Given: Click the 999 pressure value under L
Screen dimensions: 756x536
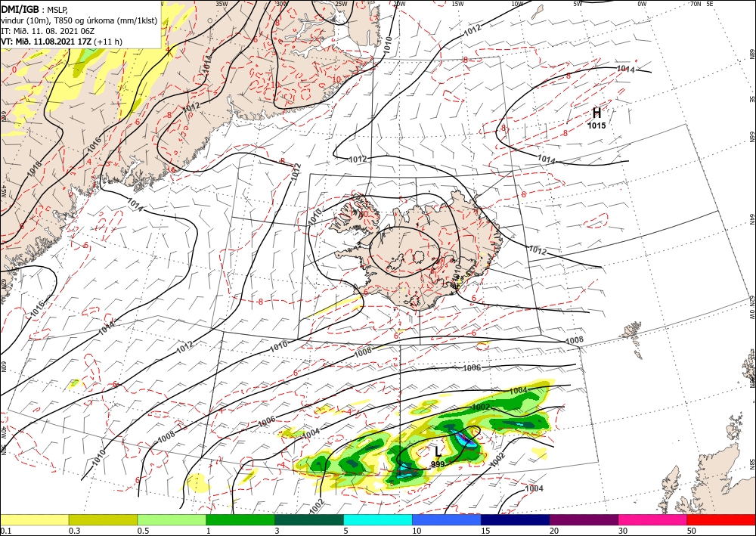Looking at the screenshot, I should pos(438,464).
